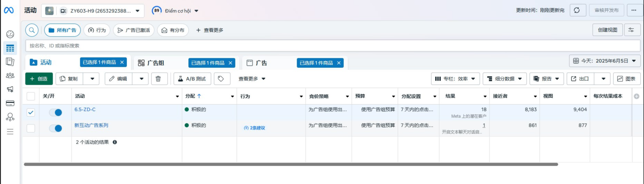Screen dimensions: 644x184
Task: Click the green 创造 create button
Action: 39,79
